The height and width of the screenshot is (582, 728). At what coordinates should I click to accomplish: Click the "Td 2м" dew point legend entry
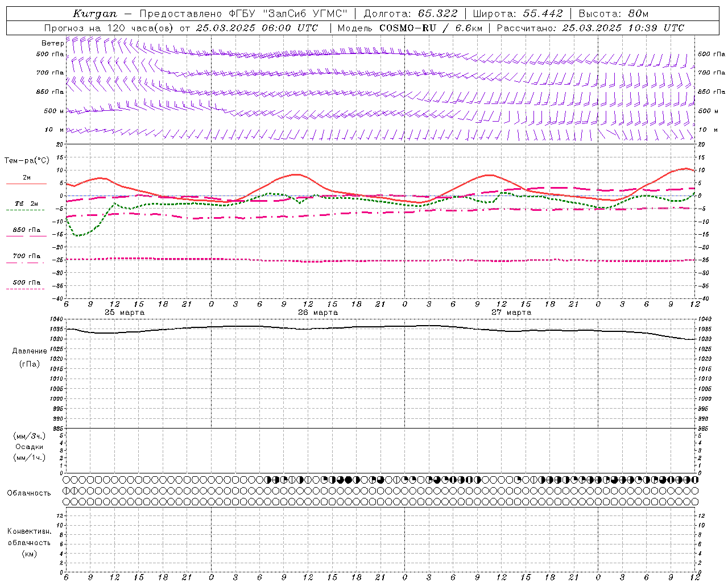[x=26, y=203]
